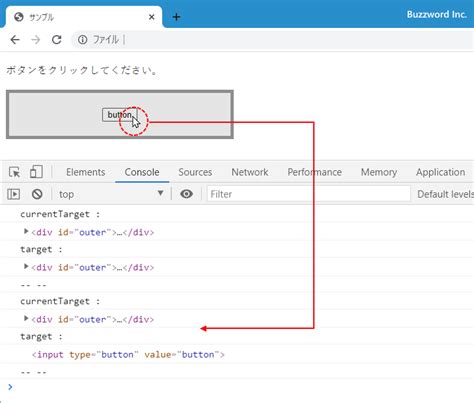This screenshot has height=403, width=474.
Task: Toggle the device toolbar icon
Action: tap(36, 172)
